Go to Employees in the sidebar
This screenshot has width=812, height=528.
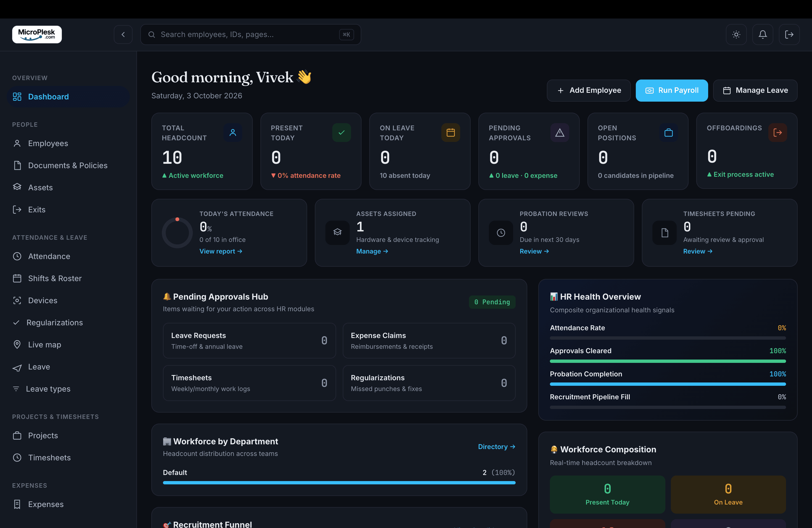click(x=68, y=143)
